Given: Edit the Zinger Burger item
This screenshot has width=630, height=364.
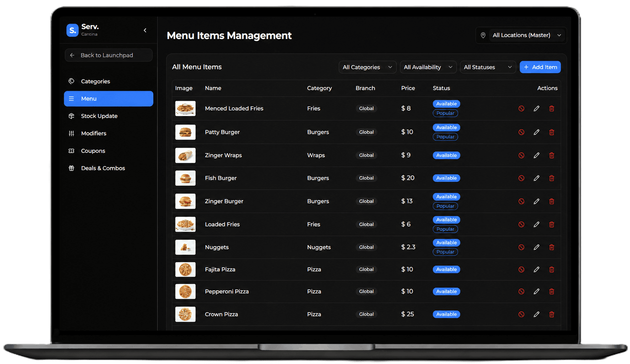Looking at the screenshot, I should tap(536, 201).
